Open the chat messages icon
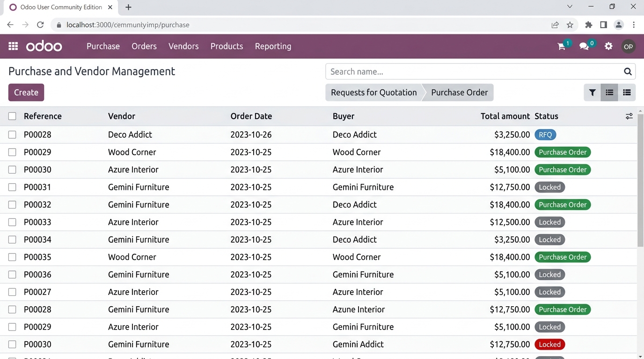Viewport: 644px width, 359px height. point(584,46)
